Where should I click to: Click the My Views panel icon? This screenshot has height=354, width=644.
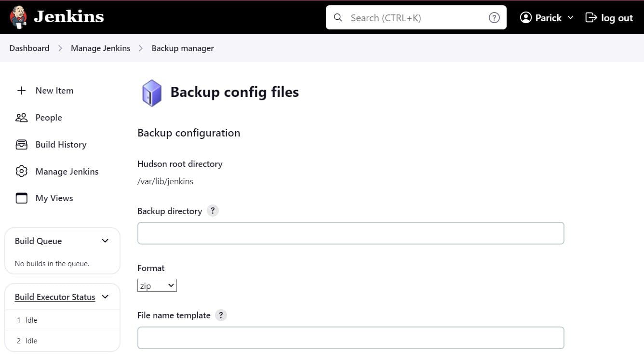(21, 198)
